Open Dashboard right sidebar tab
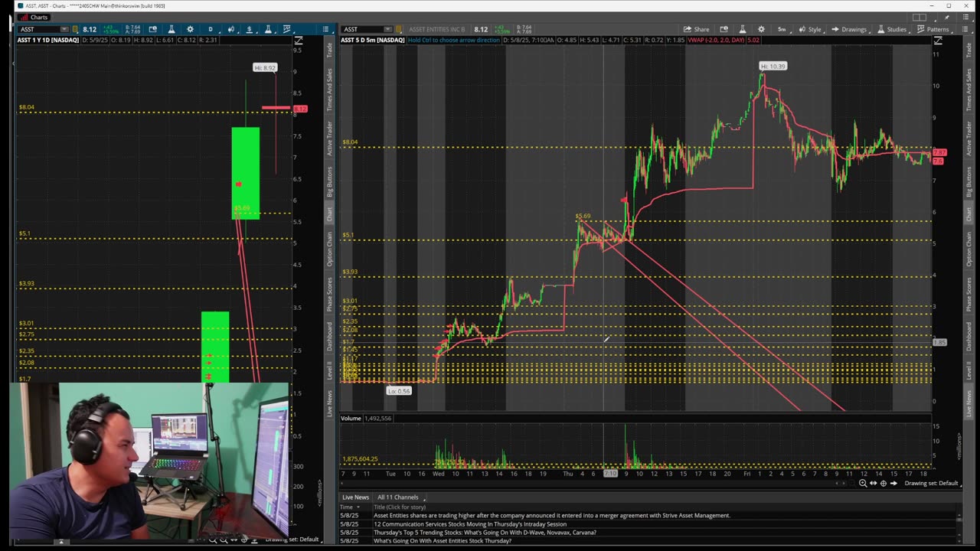 969,337
